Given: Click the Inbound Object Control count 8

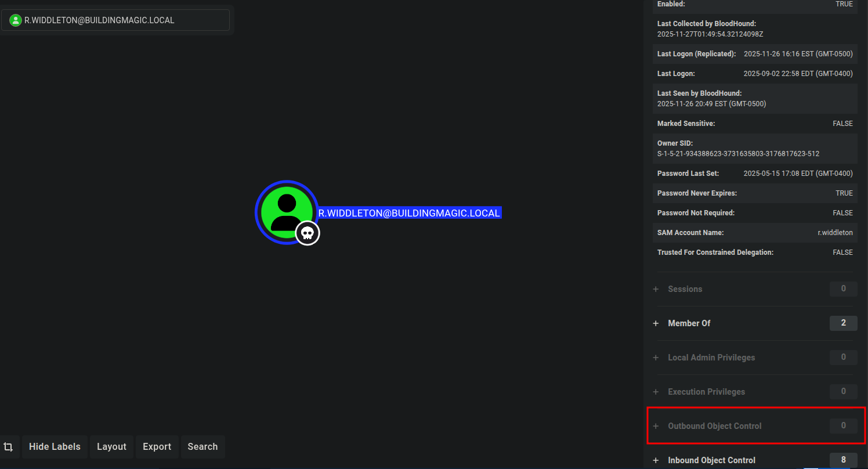Looking at the screenshot, I should point(843,460).
